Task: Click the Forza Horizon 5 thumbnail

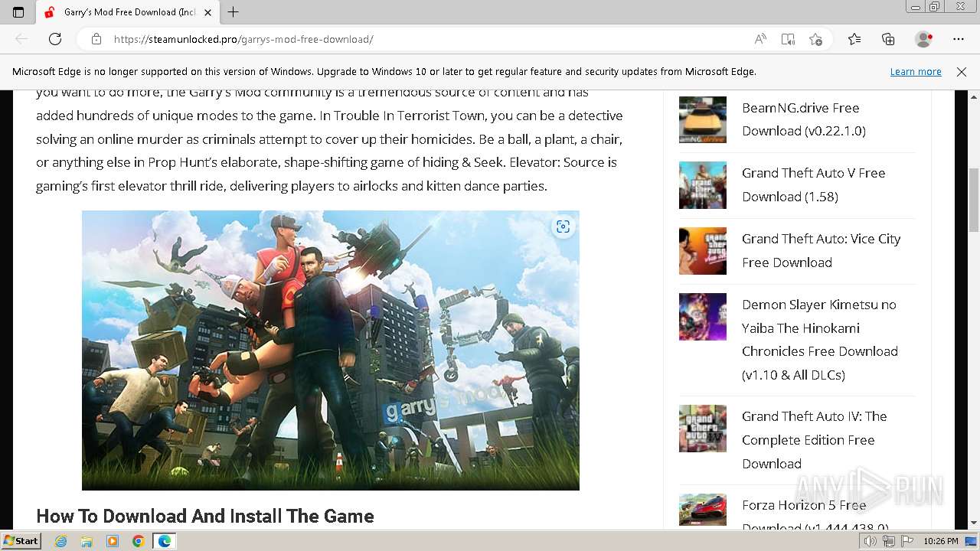Action: coord(703,510)
